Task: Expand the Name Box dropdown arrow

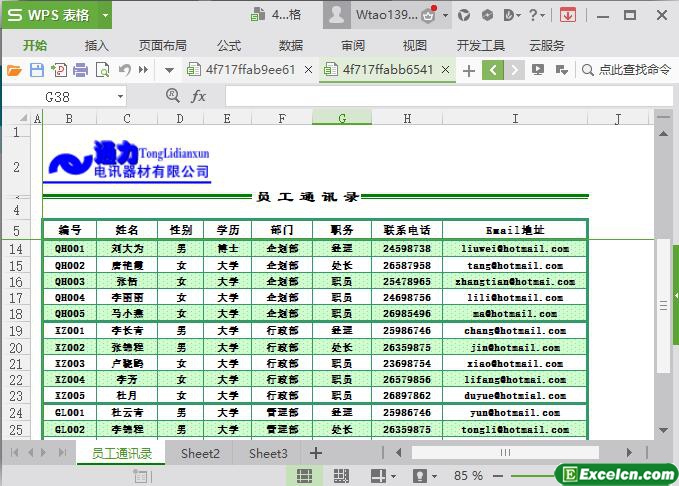Action: pyautogui.click(x=121, y=96)
